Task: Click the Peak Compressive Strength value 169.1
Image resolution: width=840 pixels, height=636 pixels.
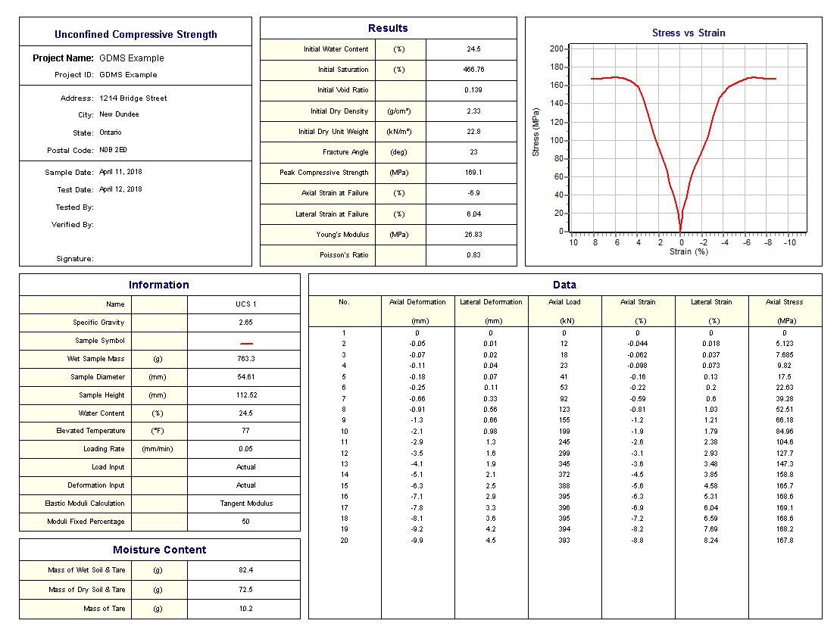Action: [473, 173]
